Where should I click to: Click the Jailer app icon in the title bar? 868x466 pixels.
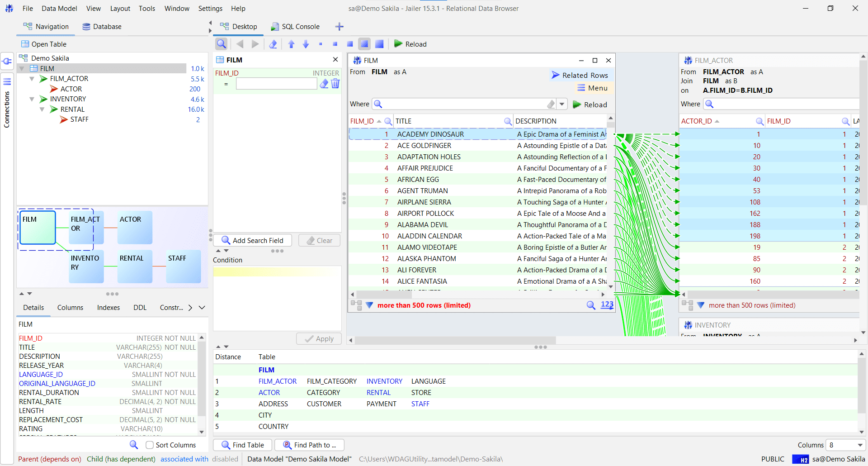pos(9,8)
